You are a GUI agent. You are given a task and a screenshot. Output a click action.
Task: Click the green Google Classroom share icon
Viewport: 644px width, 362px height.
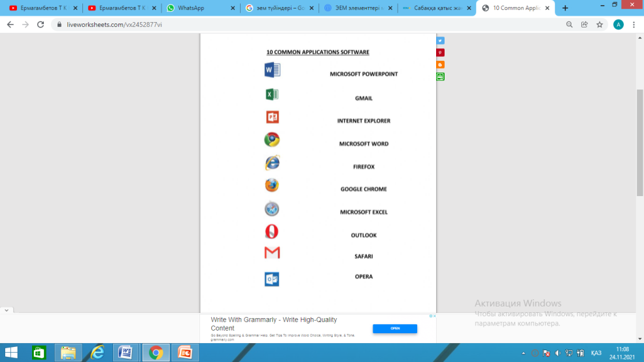point(440,76)
